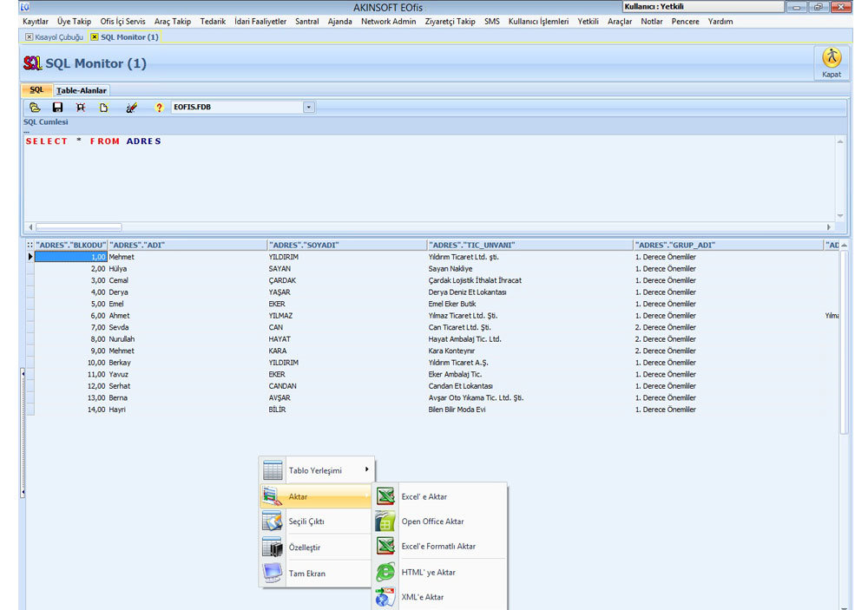
Task: Select the SQL tab
Action: point(36,89)
